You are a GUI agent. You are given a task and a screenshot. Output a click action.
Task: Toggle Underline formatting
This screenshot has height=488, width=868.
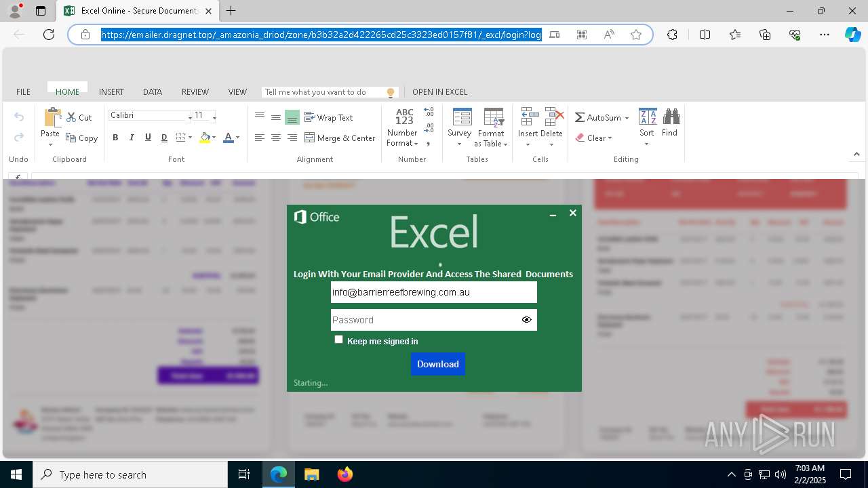[x=148, y=138]
